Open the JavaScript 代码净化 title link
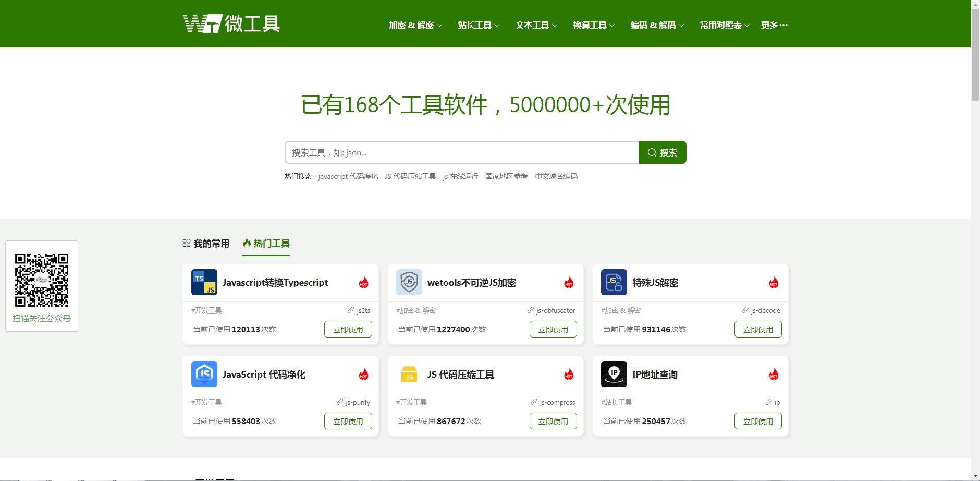The height and width of the screenshot is (481, 980). (264, 374)
